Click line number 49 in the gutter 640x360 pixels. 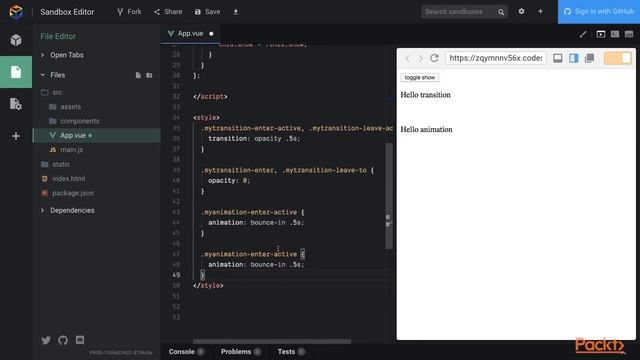[176, 275]
